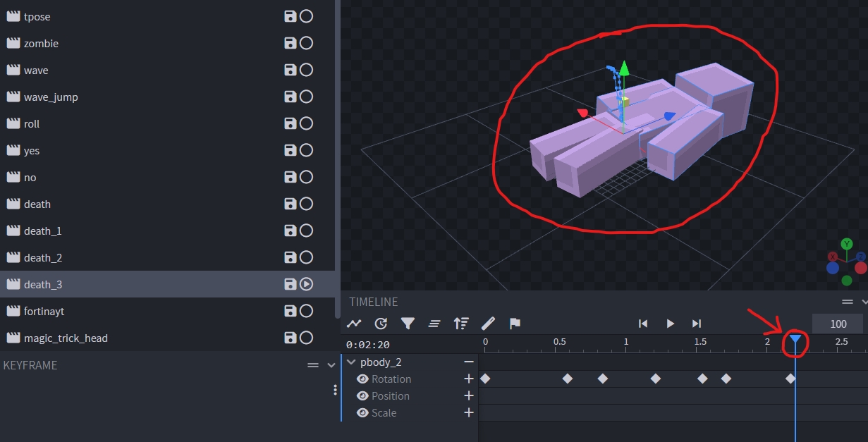Image resolution: width=868 pixels, height=442 pixels.
Task: Click the first Rotation keyframe at time 0
Action: pos(485,379)
